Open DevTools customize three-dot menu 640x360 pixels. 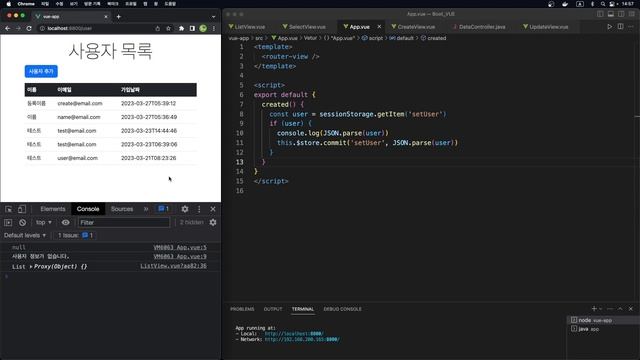[199, 209]
